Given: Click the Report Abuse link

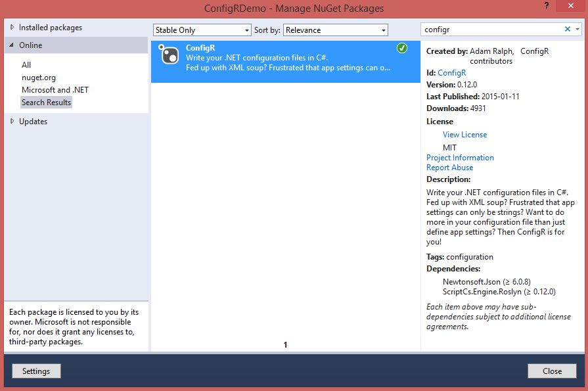Looking at the screenshot, I should [449, 168].
